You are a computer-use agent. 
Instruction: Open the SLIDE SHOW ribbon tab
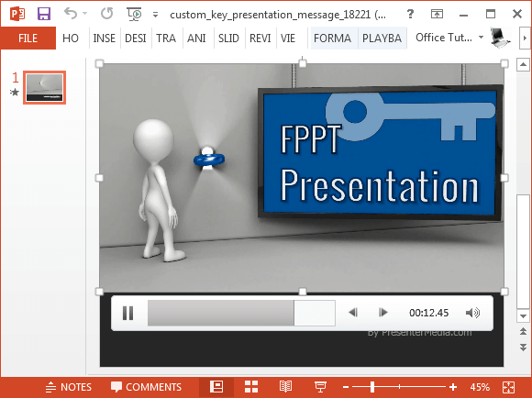pyautogui.click(x=228, y=38)
